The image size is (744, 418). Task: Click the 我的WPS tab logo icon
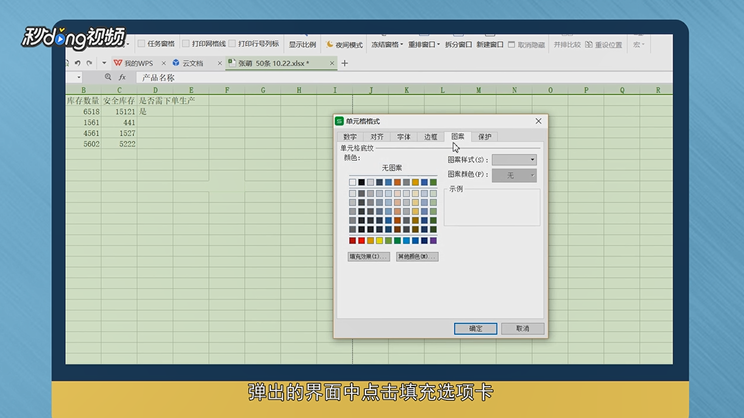click(118, 63)
